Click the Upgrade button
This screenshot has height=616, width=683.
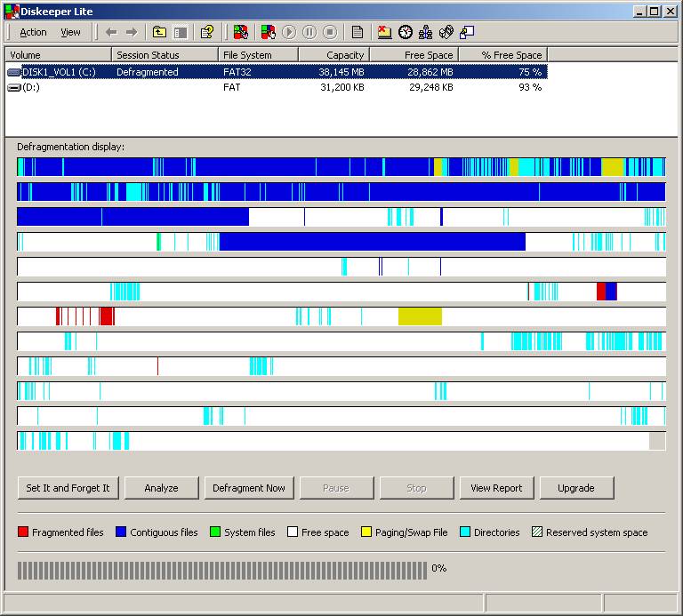(x=576, y=488)
